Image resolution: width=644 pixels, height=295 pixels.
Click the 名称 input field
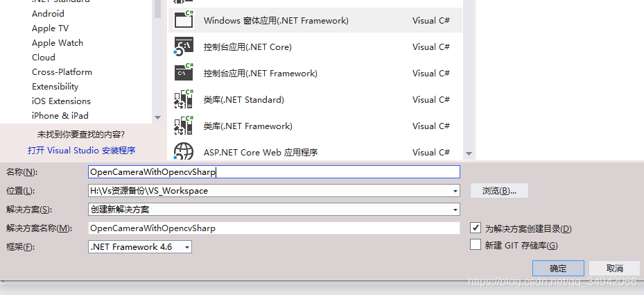pos(274,172)
